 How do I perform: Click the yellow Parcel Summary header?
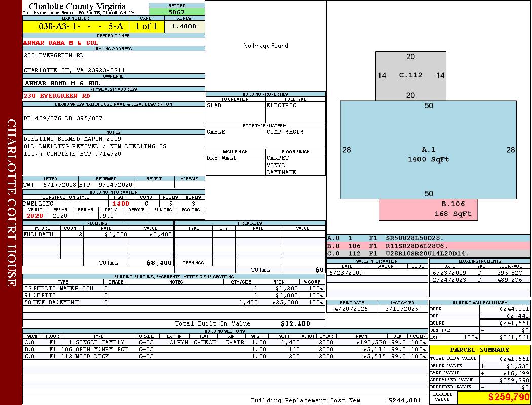pos(479,350)
